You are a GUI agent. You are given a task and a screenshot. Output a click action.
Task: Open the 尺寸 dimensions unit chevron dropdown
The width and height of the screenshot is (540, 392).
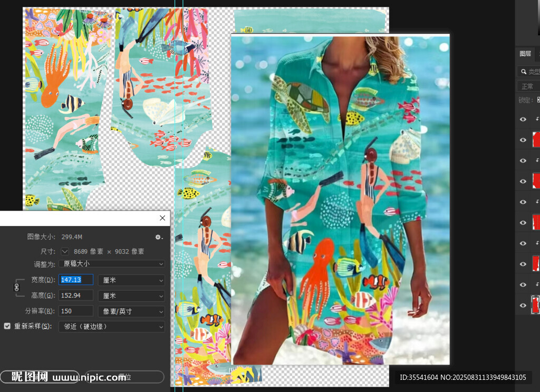[x=65, y=251]
